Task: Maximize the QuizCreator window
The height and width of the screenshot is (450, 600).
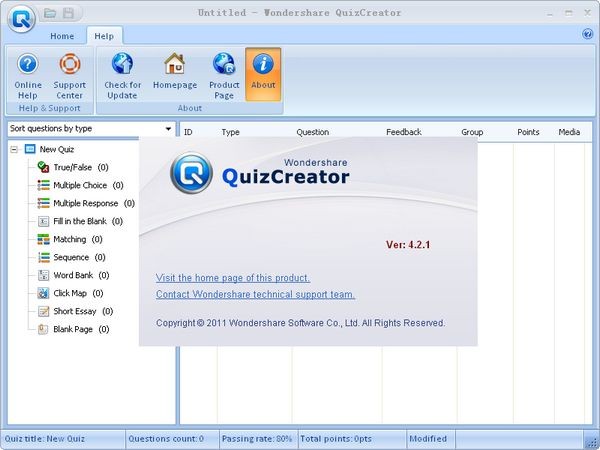Action: pyautogui.click(x=569, y=13)
